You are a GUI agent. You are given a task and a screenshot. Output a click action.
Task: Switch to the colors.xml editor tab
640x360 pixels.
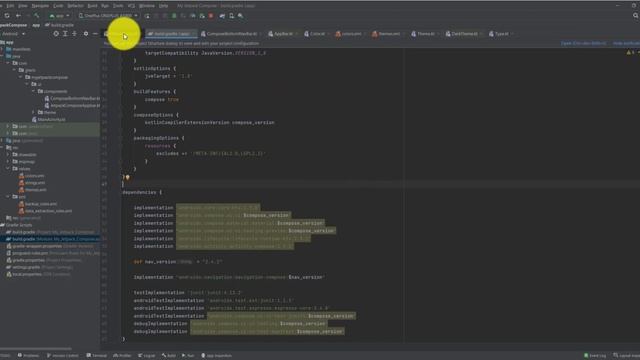(350, 34)
